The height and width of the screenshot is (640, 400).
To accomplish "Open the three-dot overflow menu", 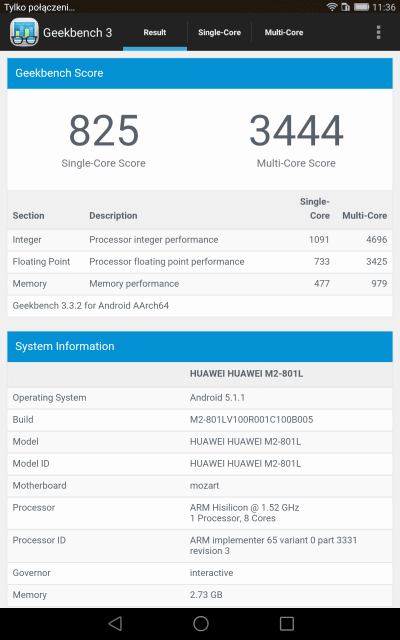I will (378, 32).
